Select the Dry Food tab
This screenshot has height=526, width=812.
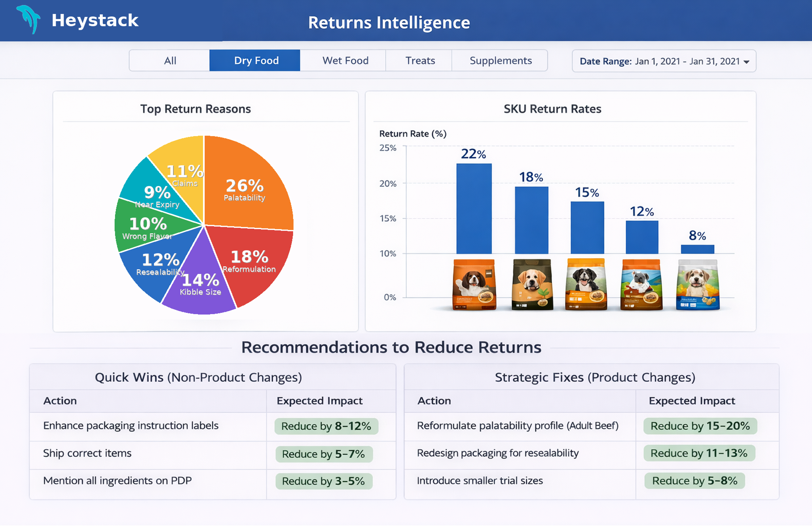(256, 61)
